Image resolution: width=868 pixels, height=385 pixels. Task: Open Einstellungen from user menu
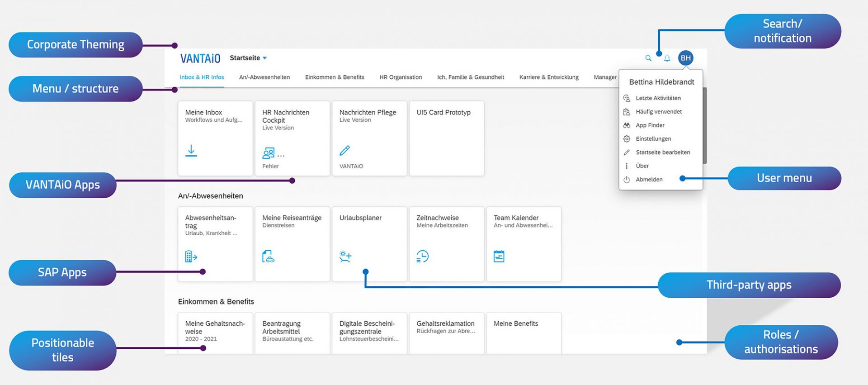[x=653, y=139]
